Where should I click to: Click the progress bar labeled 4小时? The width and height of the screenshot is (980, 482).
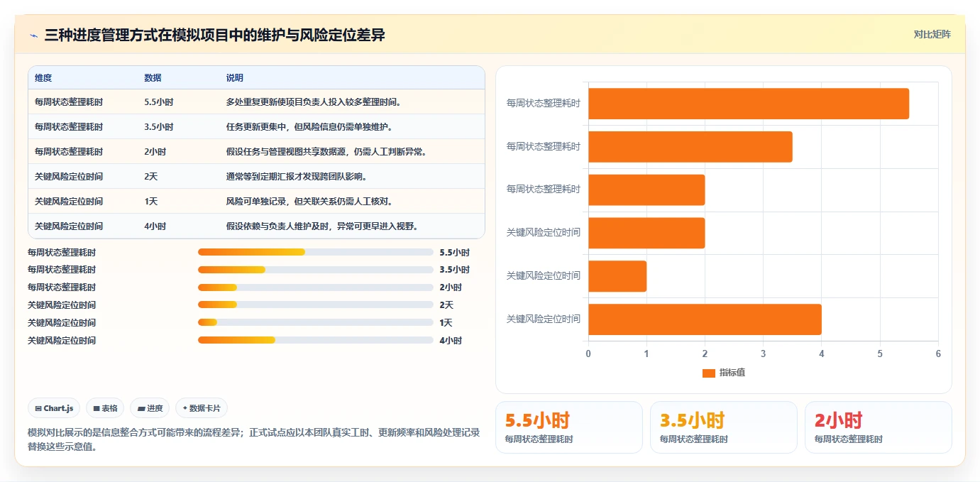point(316,341)
